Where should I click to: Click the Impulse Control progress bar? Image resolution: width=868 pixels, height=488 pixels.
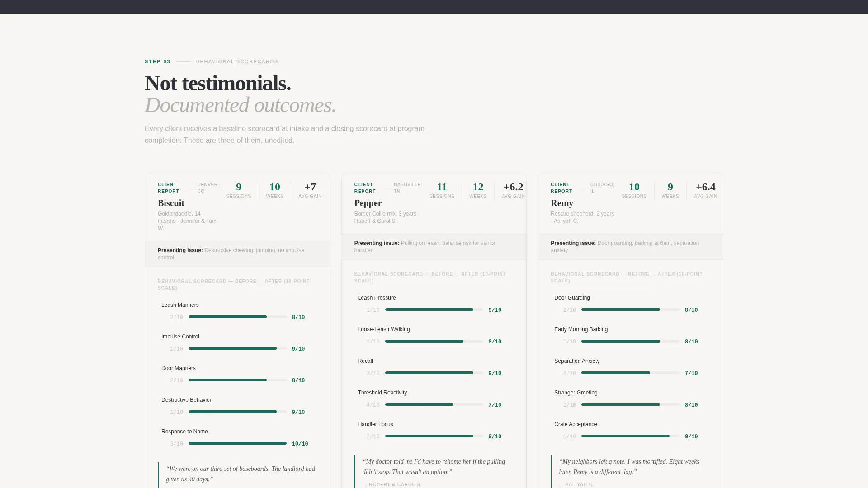[x=237, y=348]
